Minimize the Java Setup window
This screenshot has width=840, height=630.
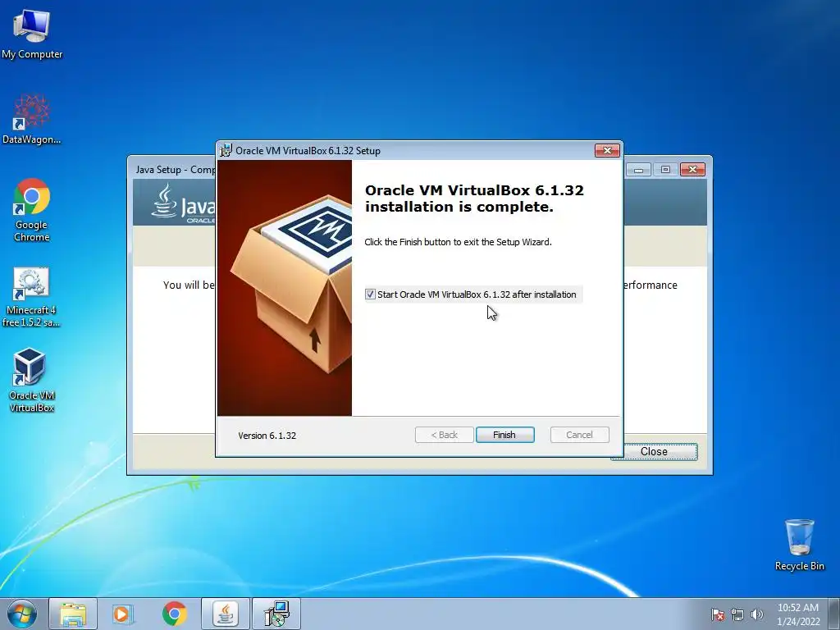[638, 170]
